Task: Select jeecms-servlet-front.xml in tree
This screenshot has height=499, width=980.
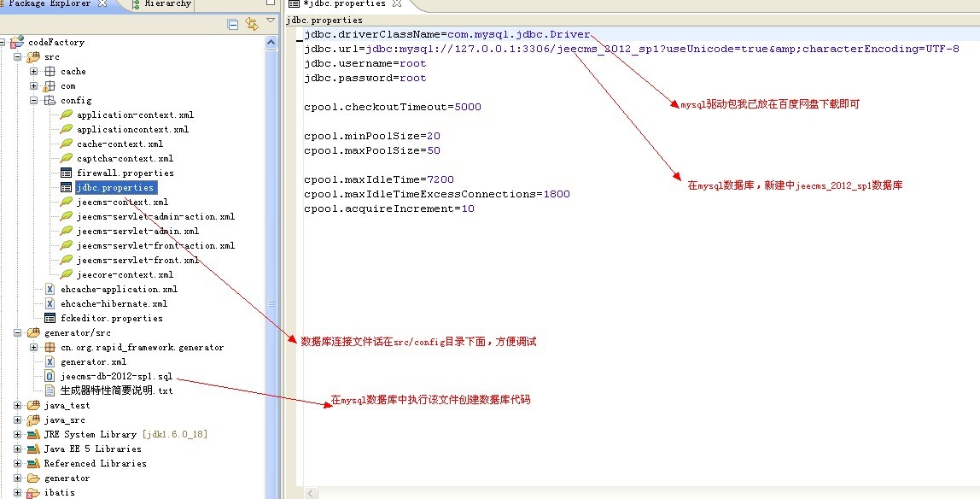Action: click(x=137, y=260)
